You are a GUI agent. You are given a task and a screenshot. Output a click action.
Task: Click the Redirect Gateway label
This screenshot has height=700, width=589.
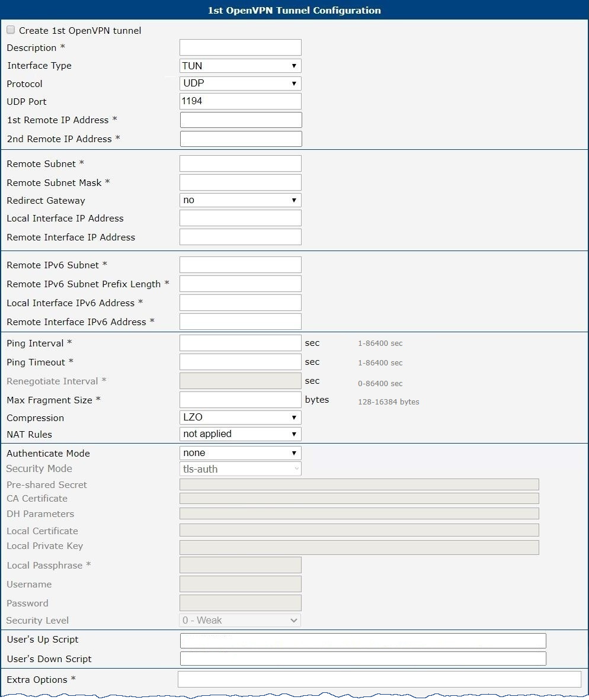46,200
